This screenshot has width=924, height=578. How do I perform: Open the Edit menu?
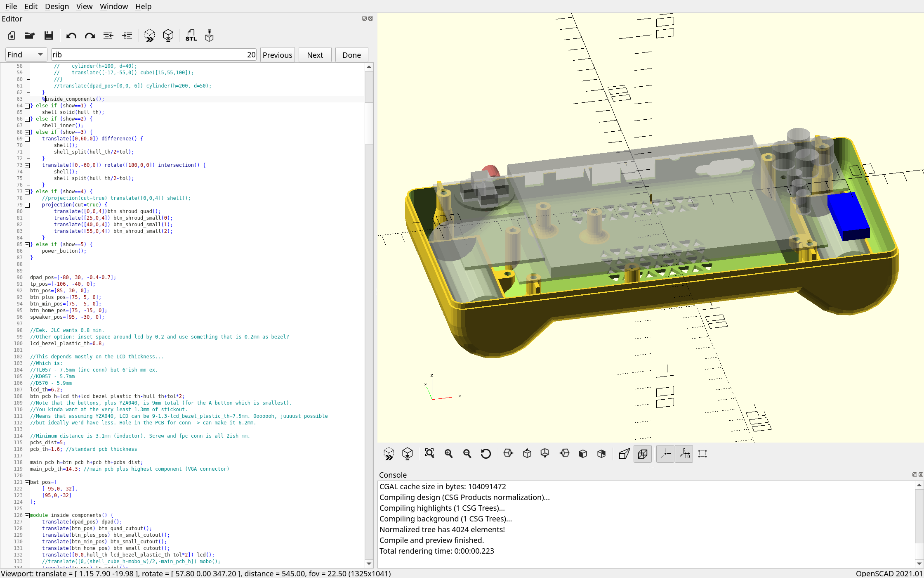pos(31,6)
